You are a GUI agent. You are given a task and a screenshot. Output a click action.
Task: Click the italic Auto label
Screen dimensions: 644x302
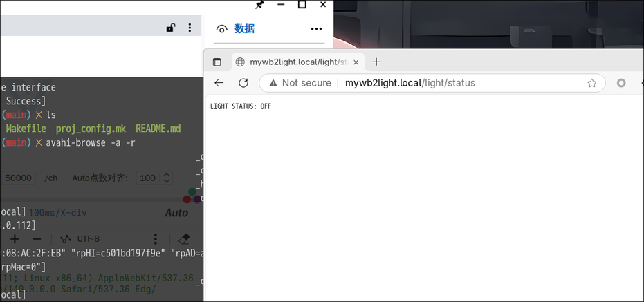(x=176, y=213)
